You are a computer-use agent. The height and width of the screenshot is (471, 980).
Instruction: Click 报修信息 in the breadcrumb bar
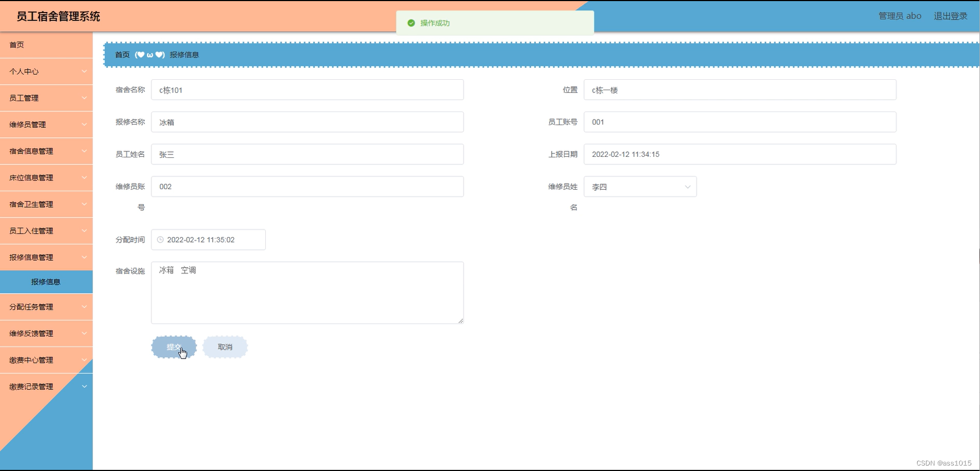pos(184,55)
